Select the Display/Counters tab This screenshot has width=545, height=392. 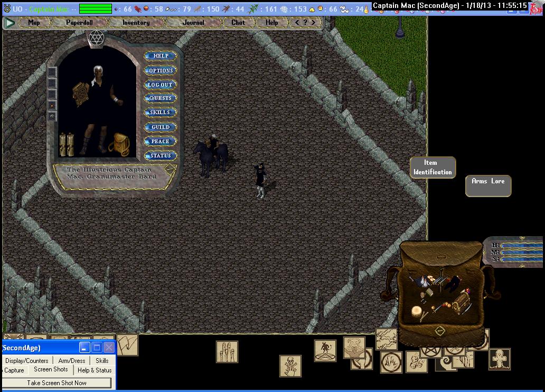click(x=27, y=361)
